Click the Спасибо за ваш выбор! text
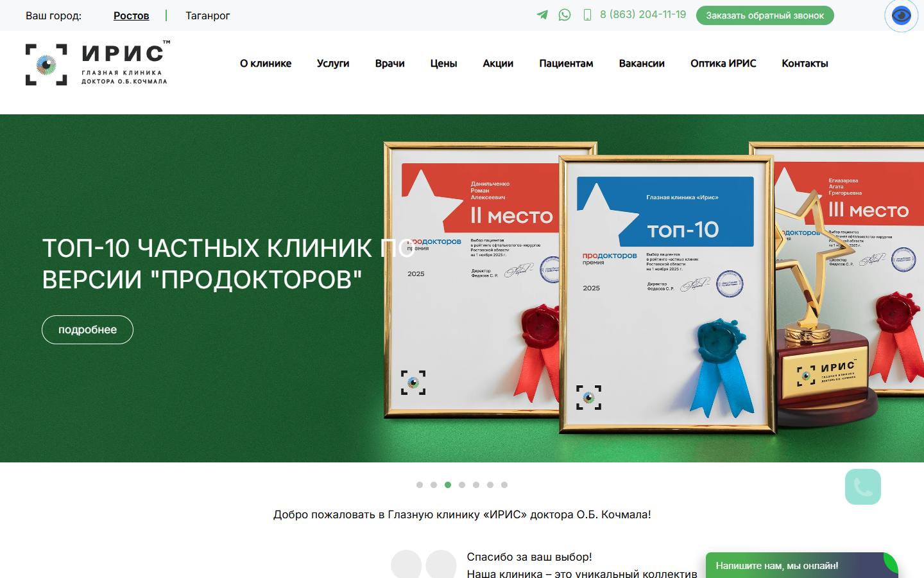This screenshot has height=578, width=924. [x=529, y=557]
